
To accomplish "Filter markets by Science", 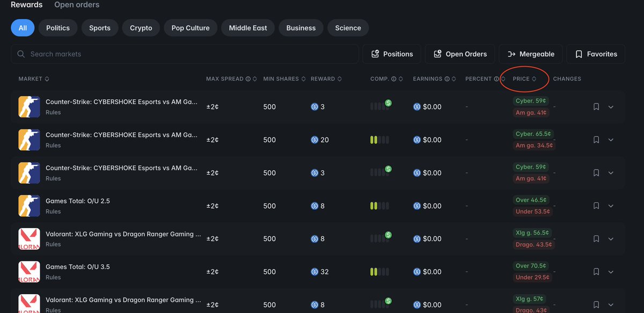I will coord(348,28).
